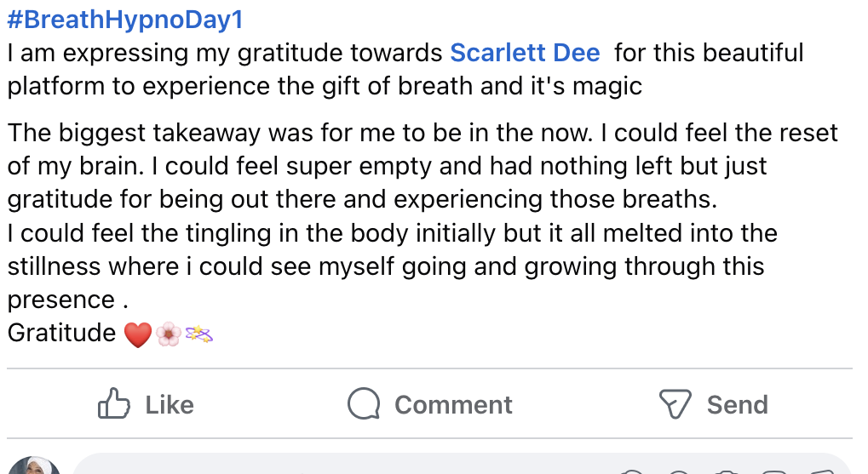Click the camera icon in comment box
Viewport: 868px width, 474px height.
click(727, 471)
